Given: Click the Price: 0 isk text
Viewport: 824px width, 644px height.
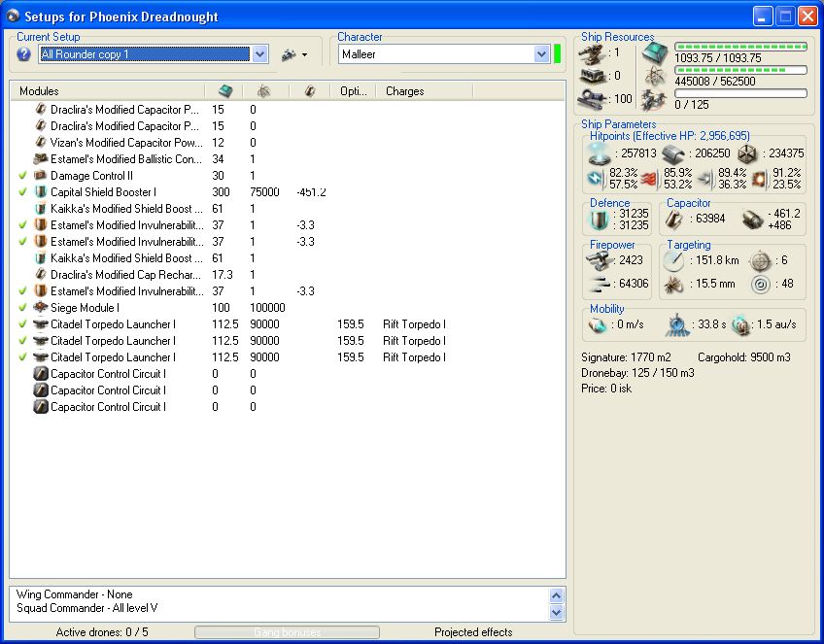Looking at the screenshot, I should [606, 389].
